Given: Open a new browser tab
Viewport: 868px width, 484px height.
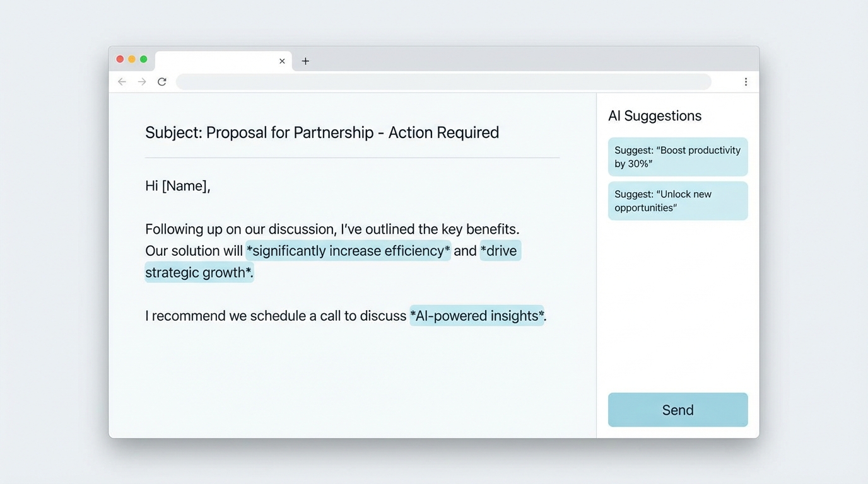Looking at the screenshot, I should click(305, 61).
